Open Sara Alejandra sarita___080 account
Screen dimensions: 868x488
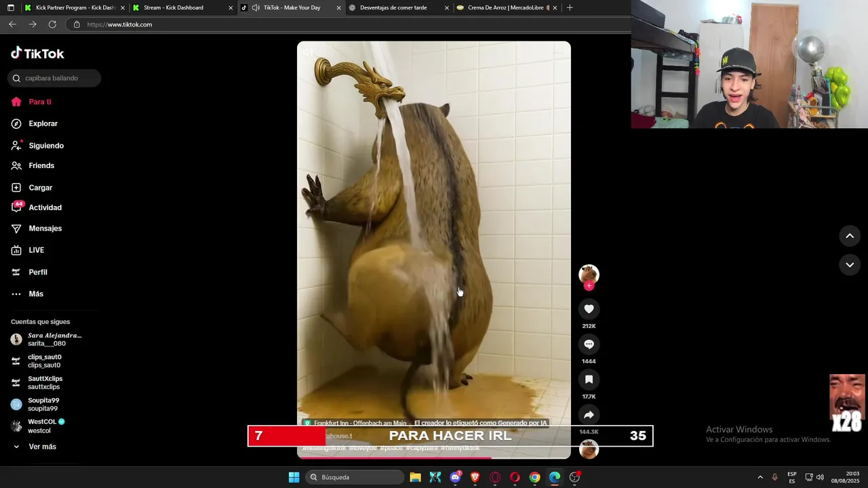click(x=47, y=340)
